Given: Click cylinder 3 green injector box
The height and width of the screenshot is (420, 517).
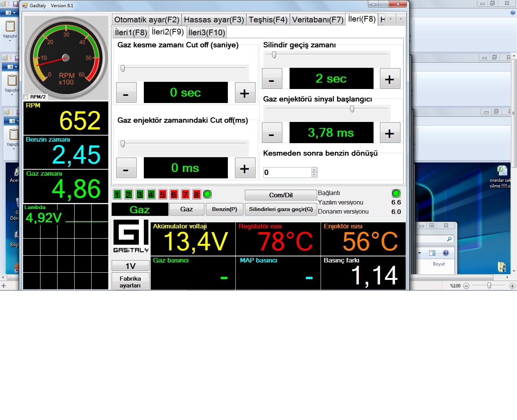Looking at the screenshot, I should (140, 195).
